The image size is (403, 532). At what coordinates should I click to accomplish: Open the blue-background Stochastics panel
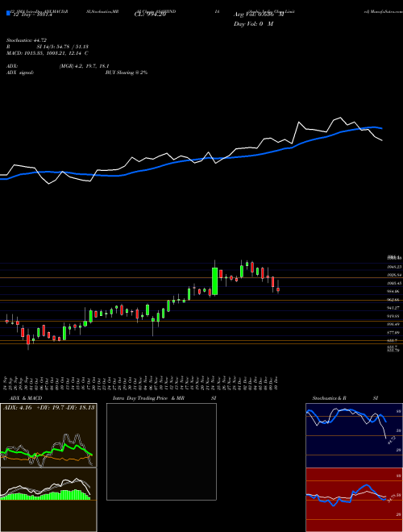354,435
